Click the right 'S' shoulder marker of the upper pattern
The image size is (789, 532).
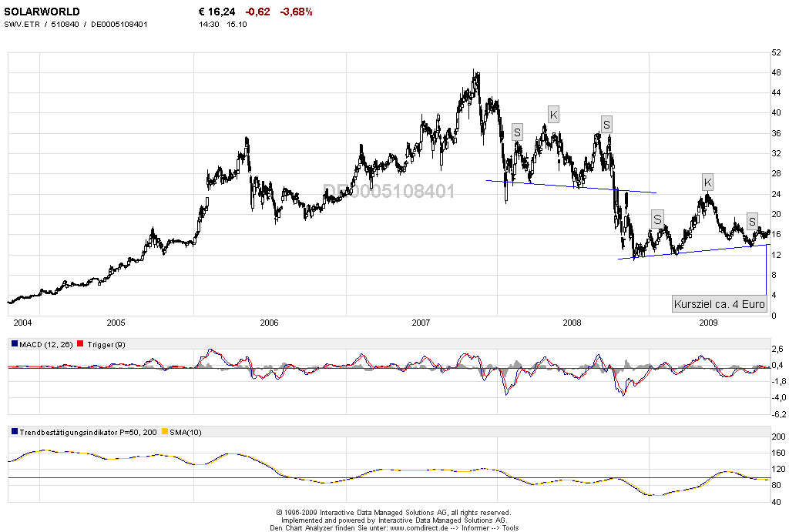[x=606, y=124]
